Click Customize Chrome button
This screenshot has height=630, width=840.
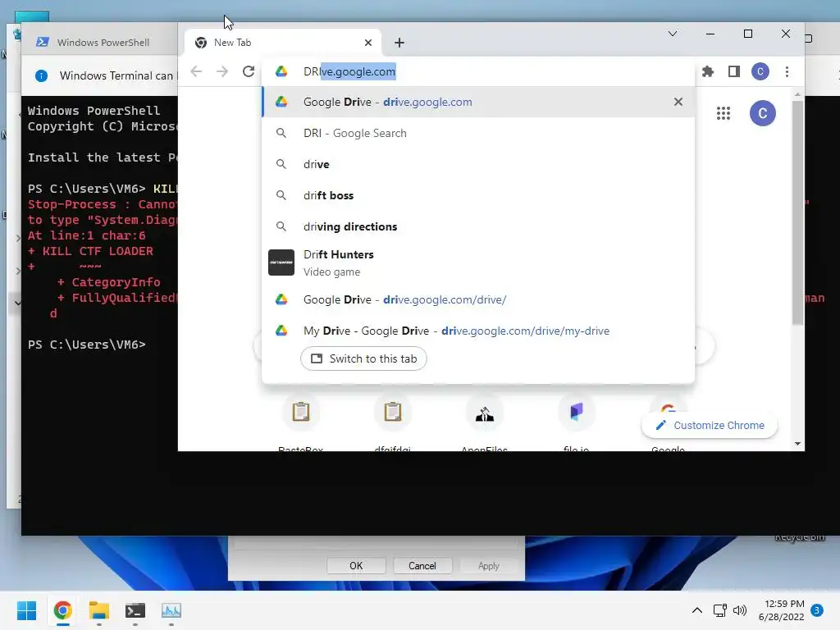coord(710,425)
